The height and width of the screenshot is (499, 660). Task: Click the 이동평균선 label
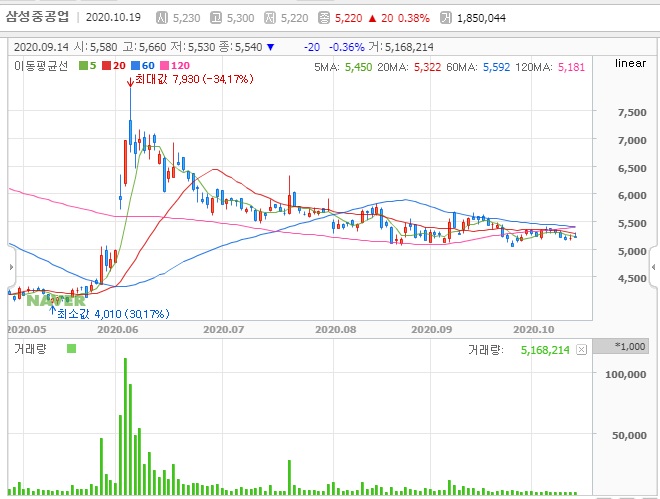coord(41,66)
